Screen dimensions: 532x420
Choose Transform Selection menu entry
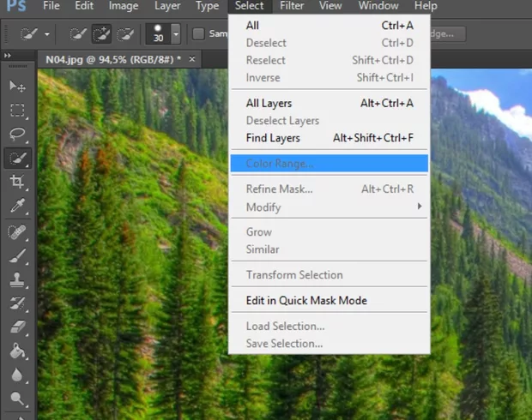(329, 275)
